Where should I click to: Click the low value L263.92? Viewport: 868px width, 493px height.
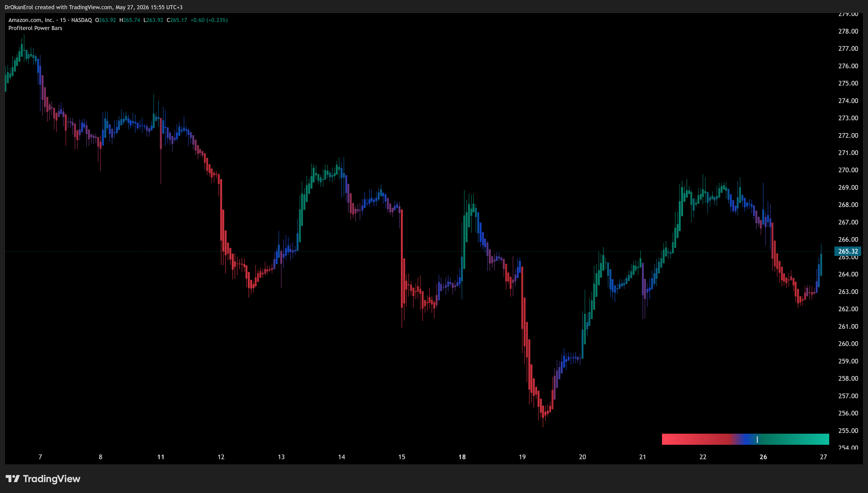pos(153,20)
